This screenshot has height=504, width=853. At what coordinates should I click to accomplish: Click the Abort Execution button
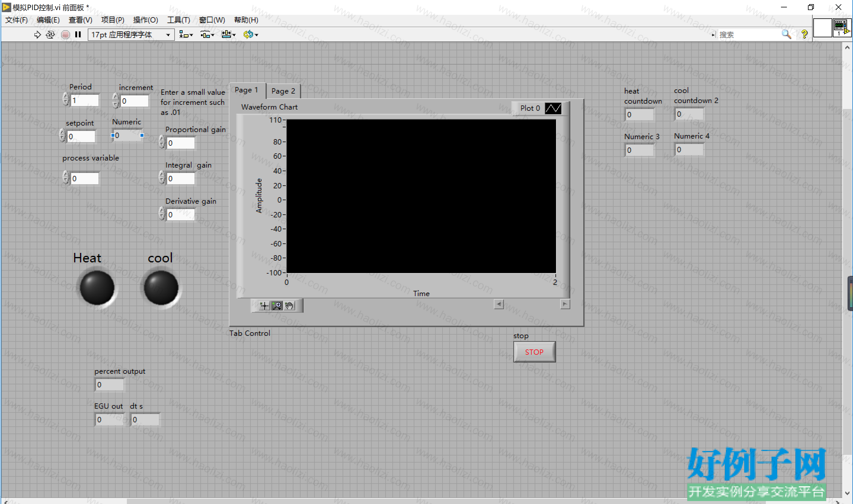65,35
